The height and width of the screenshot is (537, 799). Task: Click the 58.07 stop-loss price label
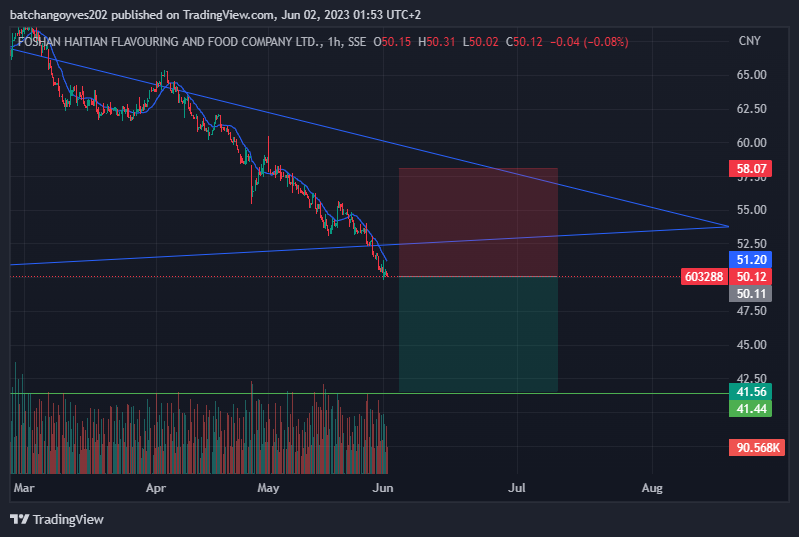(x=751, y=169)
